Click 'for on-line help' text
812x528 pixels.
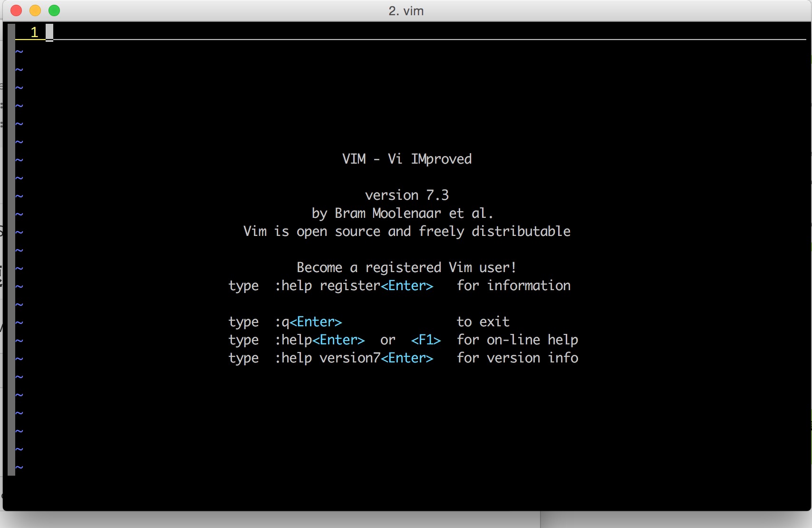coord(517,340)
